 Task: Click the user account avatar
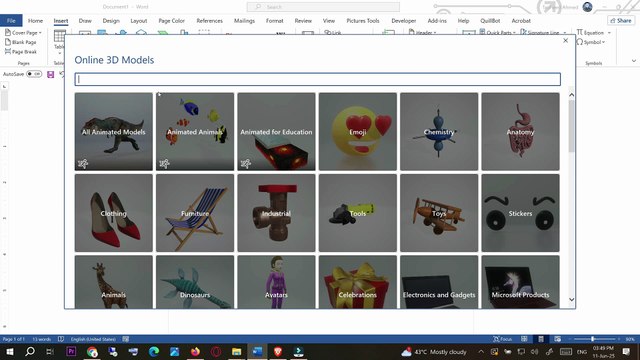587,7
